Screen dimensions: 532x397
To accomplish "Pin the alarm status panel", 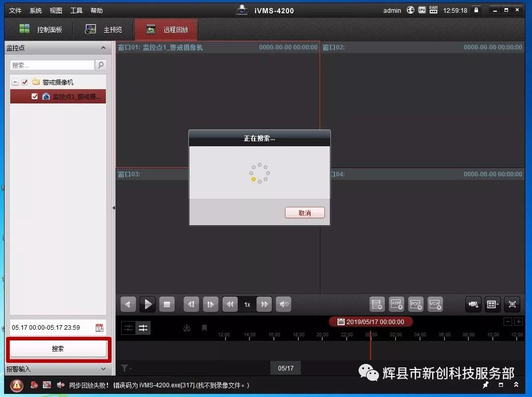I will point(486,385).
